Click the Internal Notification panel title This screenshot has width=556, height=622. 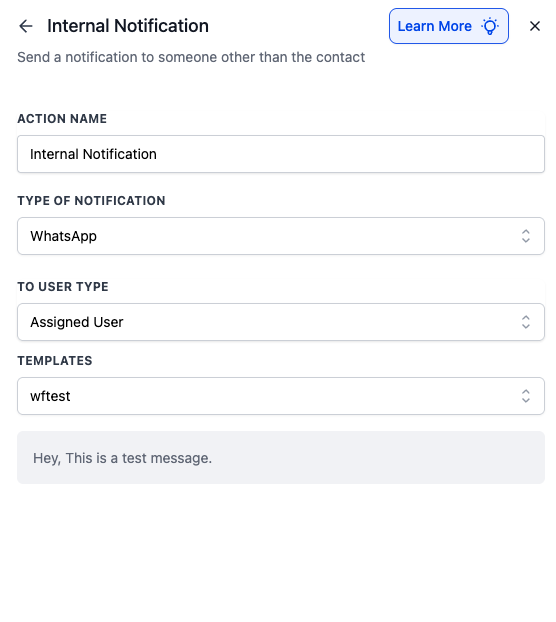pyautogui.click(x=128, y=26)
